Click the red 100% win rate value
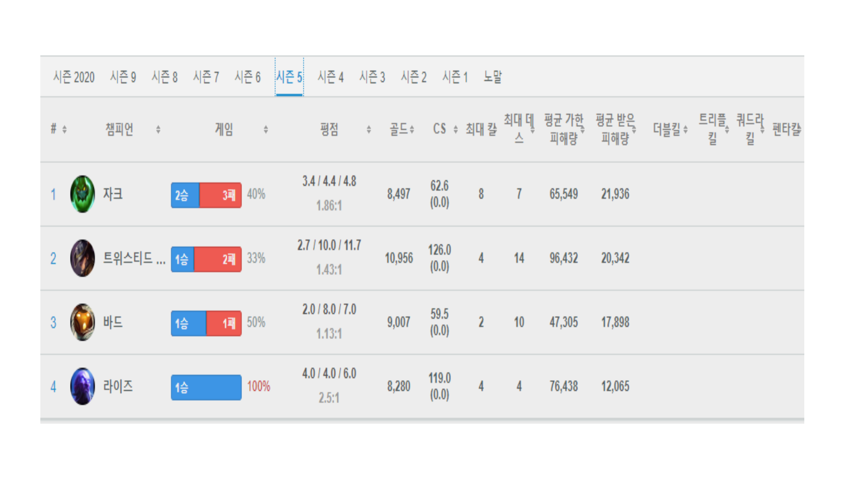 [258, 387]
